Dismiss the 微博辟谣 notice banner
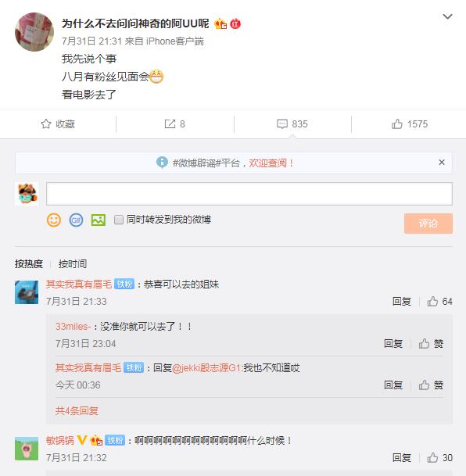 pyautogui.click(x=442, y=163)
